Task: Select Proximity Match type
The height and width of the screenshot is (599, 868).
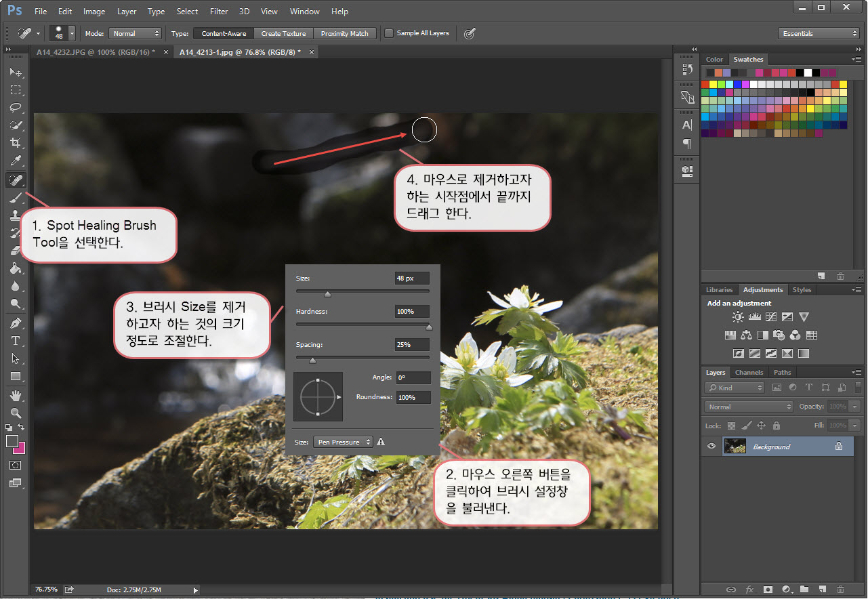Action: tap(345, 33)
